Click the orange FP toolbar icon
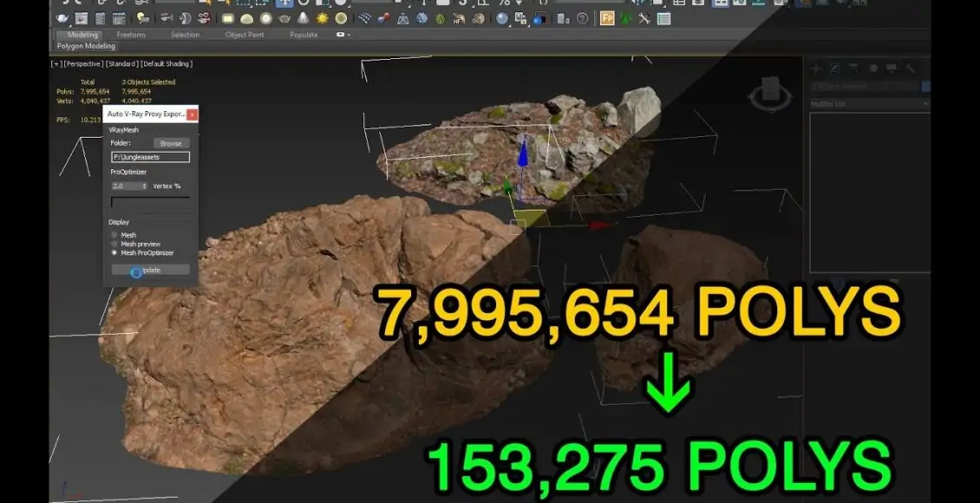 607,18
